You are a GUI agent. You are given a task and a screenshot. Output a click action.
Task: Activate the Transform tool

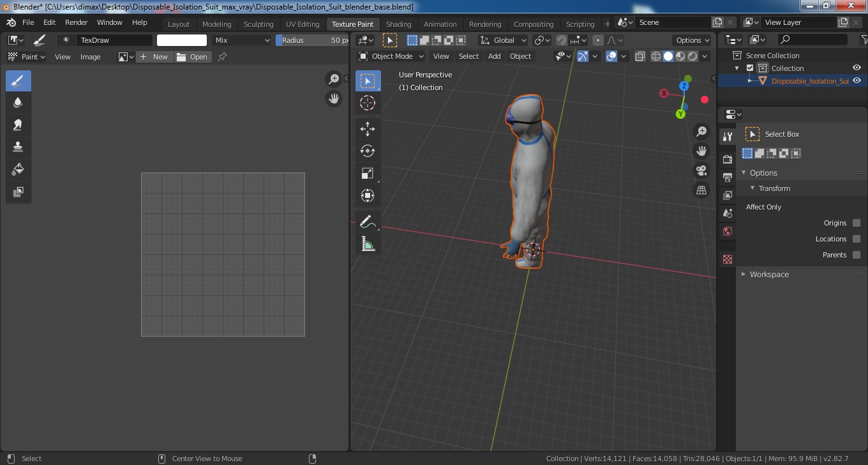368,195
